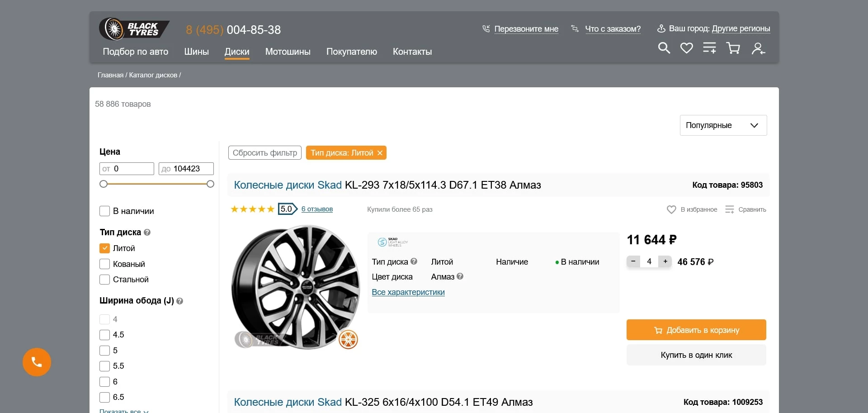Image resolution: width=868 pixels, height=413 pixels.
Task: Uncheck the Литой disk type filter
Action: [x=104, y=248]
